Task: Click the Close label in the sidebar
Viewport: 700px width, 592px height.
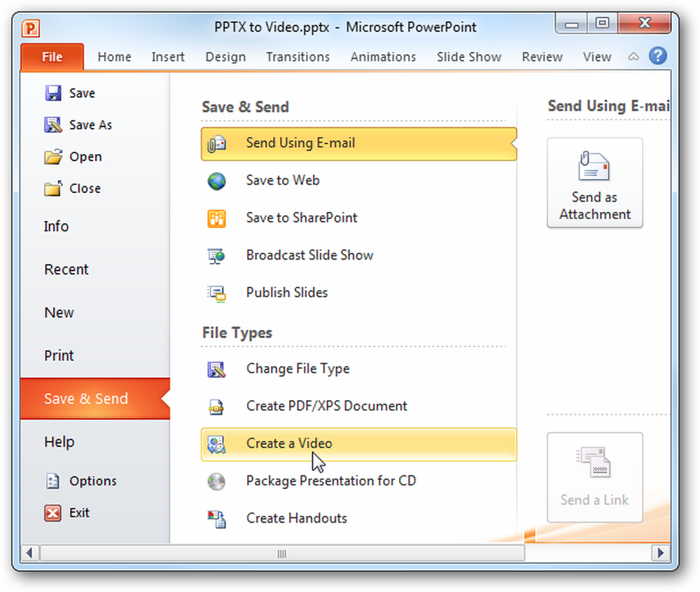Action: coord(85,189)
